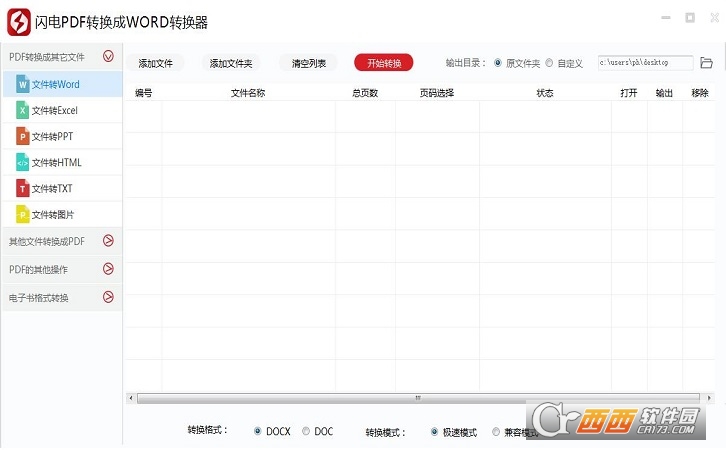The height and width of the screenshot is (450, 726).
Task: Select the 原文件夹 output radio button
Action: tap(498, 63)
